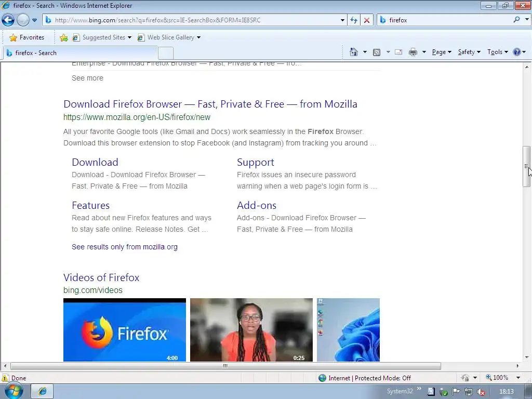Click the Safely Remove Hardware tray icon
Image resolution: width=532 pixels, height=399 pixels.
click(444, 392)
